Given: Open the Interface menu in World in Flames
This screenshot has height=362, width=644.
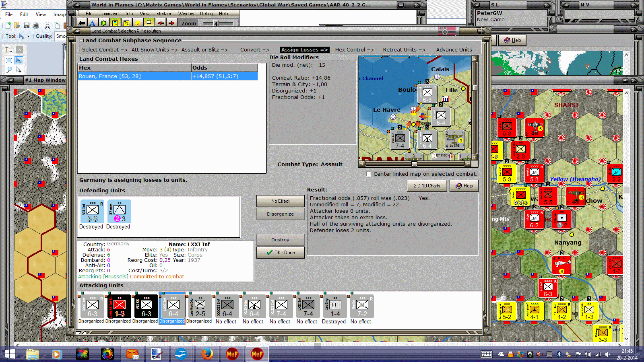Looking at the screenshot, I should [164, 14].
